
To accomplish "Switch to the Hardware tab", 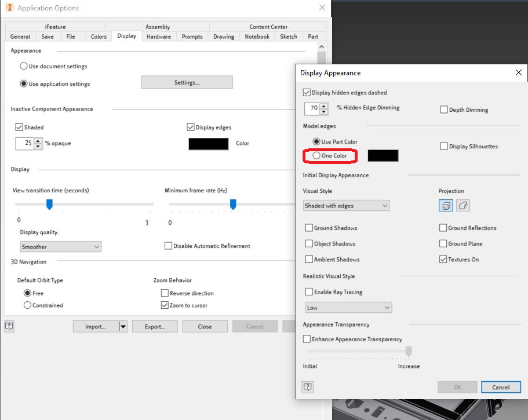I will pyautogui.click(x=159, y=36).
